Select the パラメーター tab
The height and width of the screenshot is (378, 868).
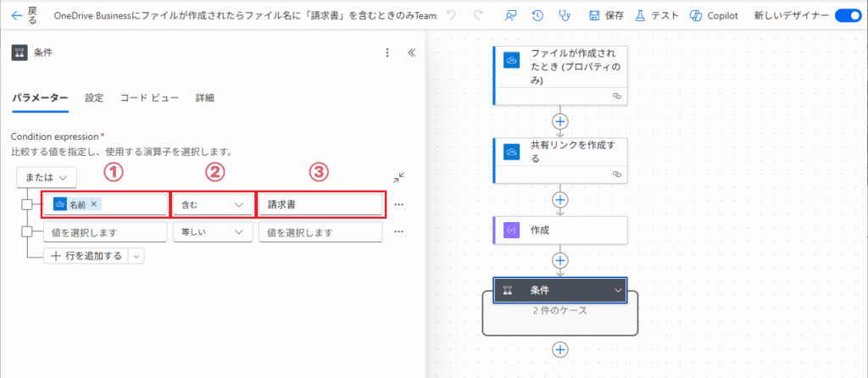click(40, 98)
